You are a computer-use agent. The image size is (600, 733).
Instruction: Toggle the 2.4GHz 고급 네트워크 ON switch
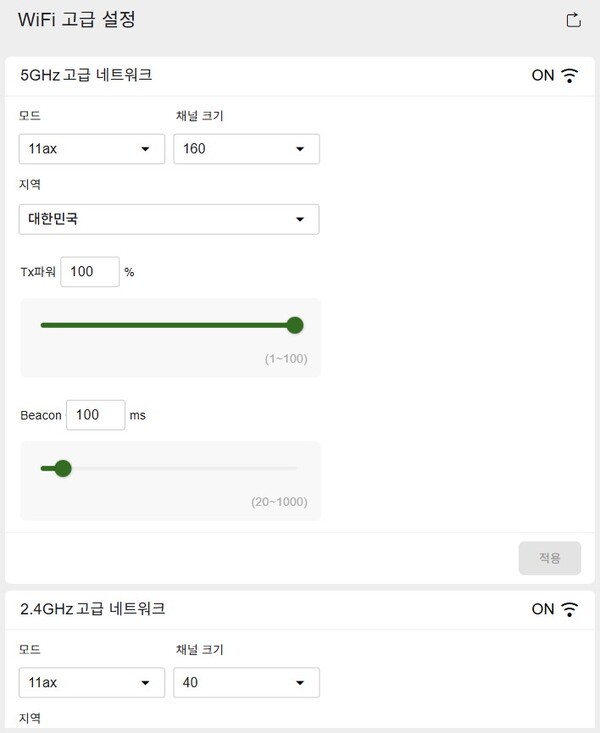point(543,609)
